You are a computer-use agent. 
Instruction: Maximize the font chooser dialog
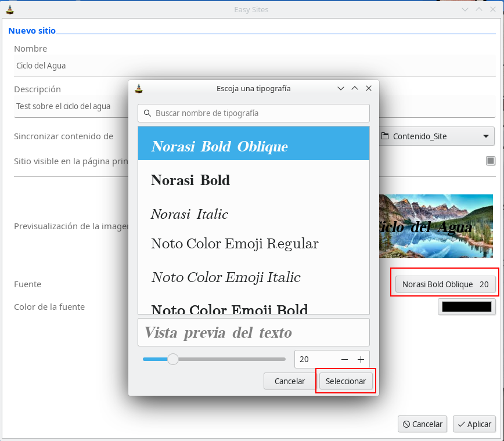click(355, 88)
